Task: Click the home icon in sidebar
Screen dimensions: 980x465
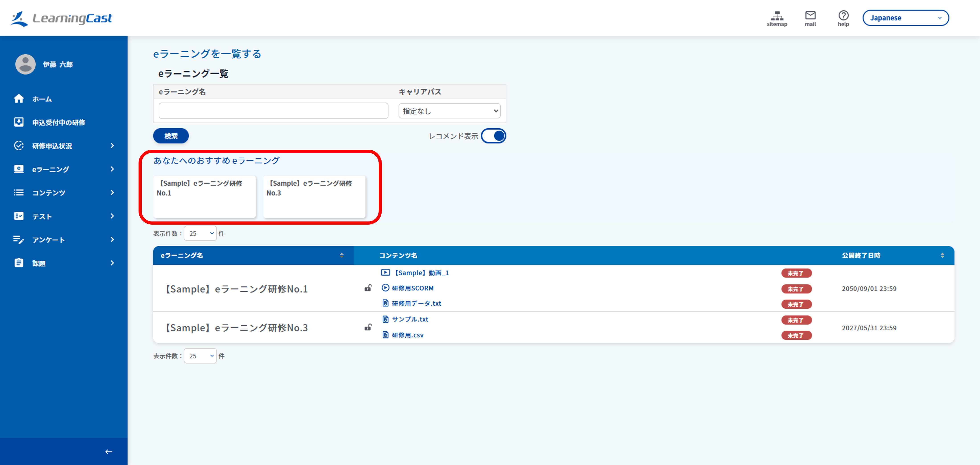Action: click(19, 99)
